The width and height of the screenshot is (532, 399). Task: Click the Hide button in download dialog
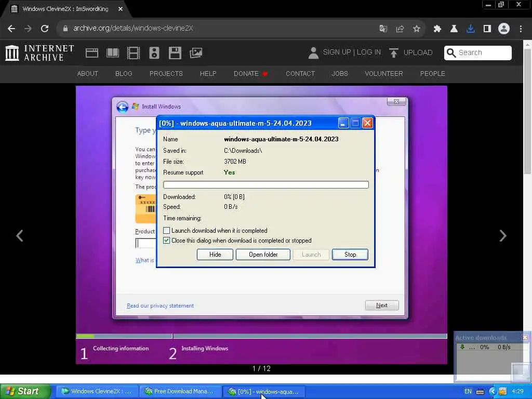point(215,255)
